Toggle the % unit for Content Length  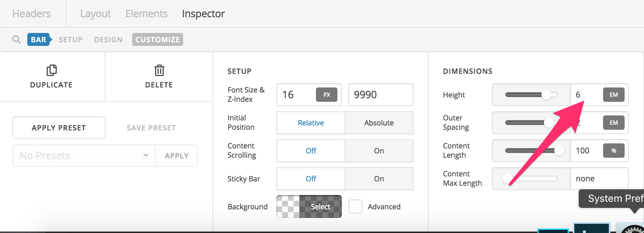click(613, 151)
